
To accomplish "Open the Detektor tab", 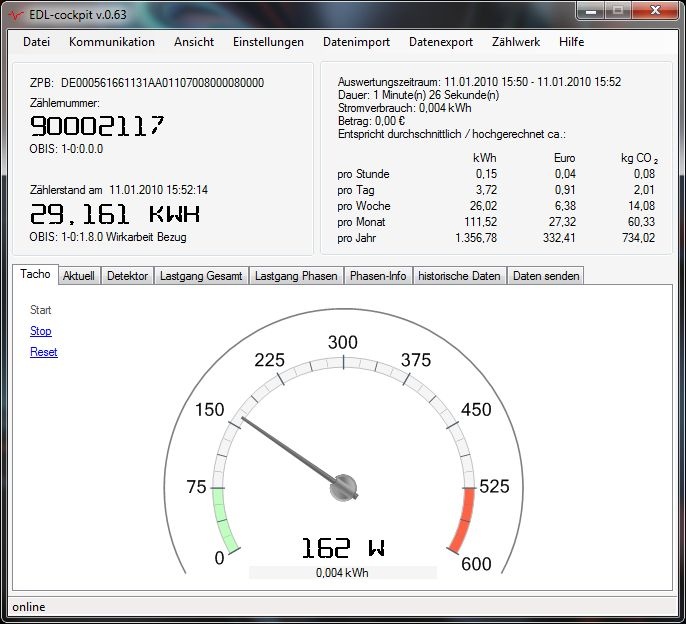I will pos(127,276).
